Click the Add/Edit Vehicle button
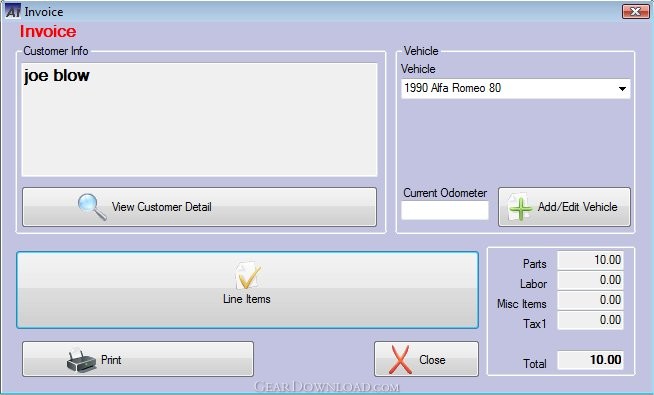The image size is (654, 395). click(564, 207)
